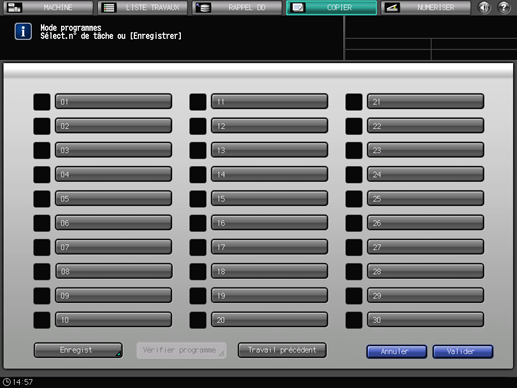The height and width of the screenshot is (388, 517).
Task: Select program slot 24
Action: (x=425, y=174)
